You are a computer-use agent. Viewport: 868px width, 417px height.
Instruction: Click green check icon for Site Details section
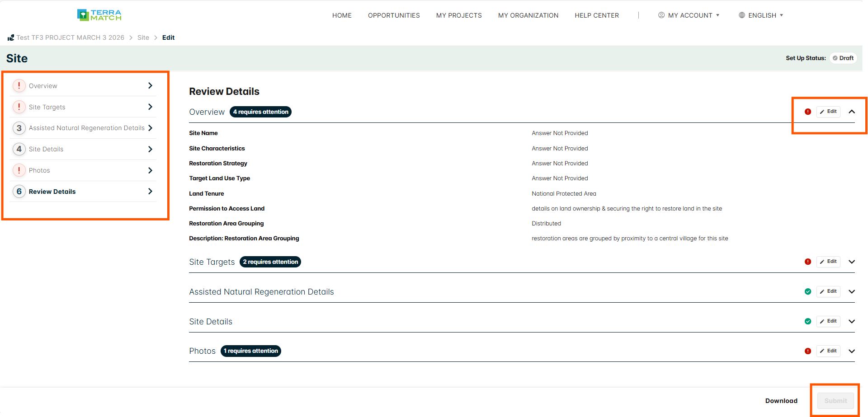point(808,321)
